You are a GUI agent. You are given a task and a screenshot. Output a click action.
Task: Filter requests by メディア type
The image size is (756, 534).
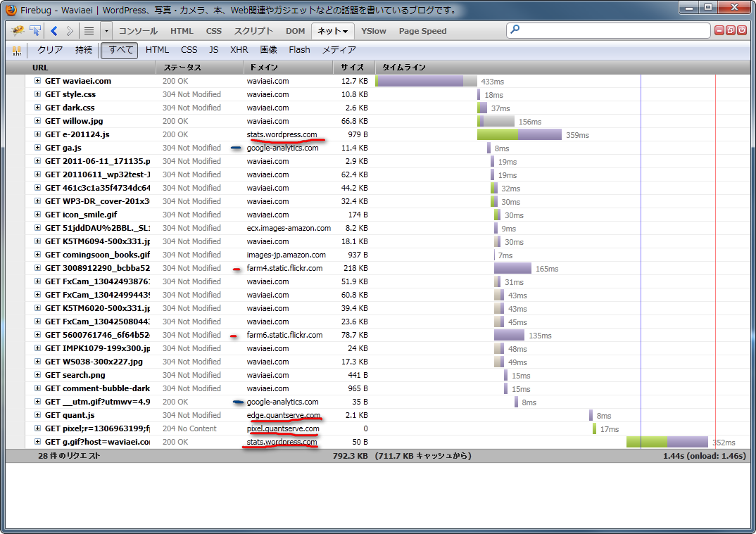[339, 50]
